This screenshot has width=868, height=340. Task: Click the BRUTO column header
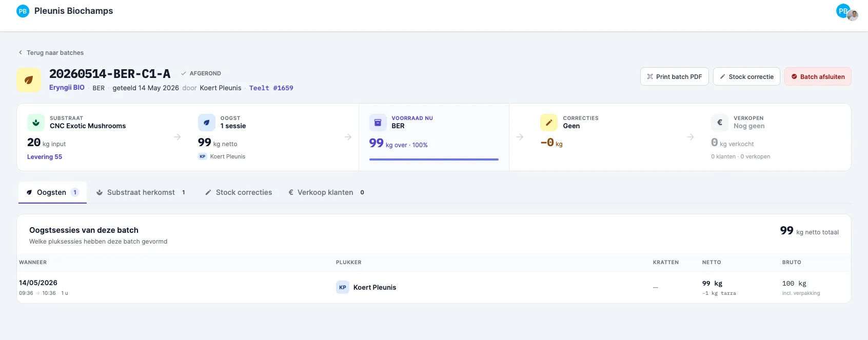792,262
